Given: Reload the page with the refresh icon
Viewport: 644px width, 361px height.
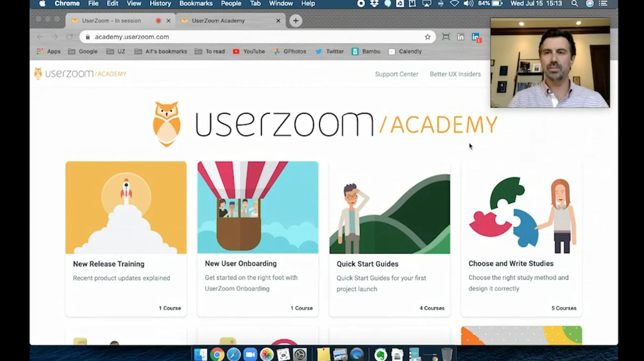Looking at the screenshot, I should (69, 37).
